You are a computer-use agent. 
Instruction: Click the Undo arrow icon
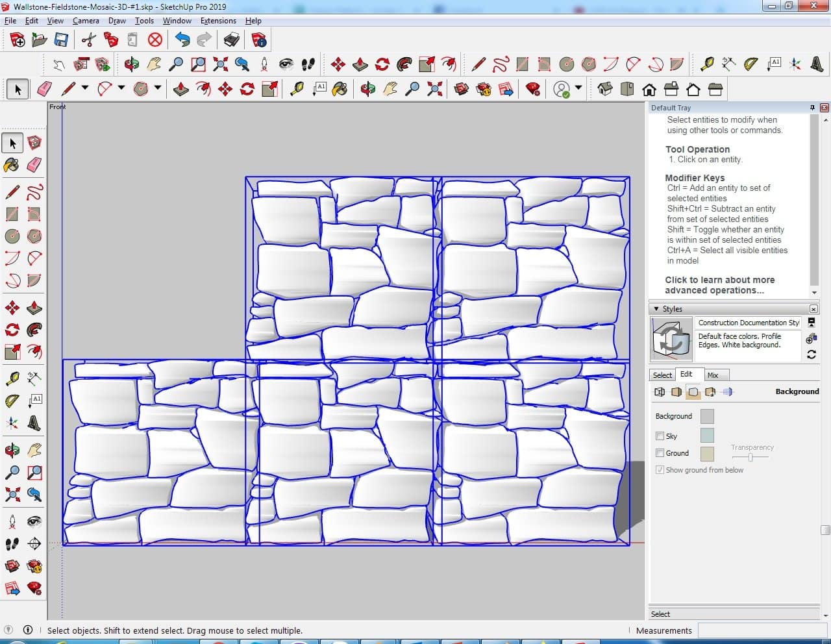(x=182, y=40)
